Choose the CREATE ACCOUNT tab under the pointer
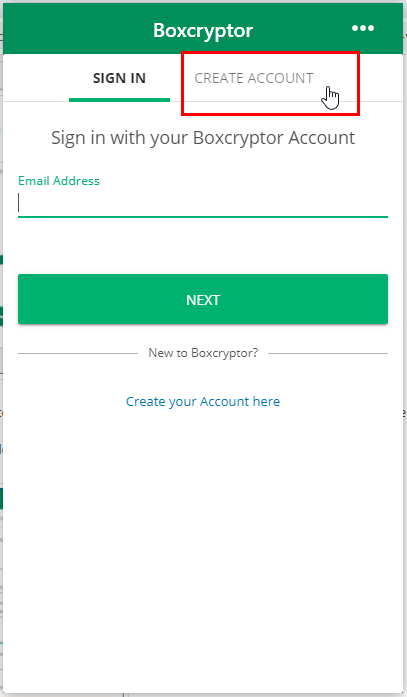 pos(254,78)
